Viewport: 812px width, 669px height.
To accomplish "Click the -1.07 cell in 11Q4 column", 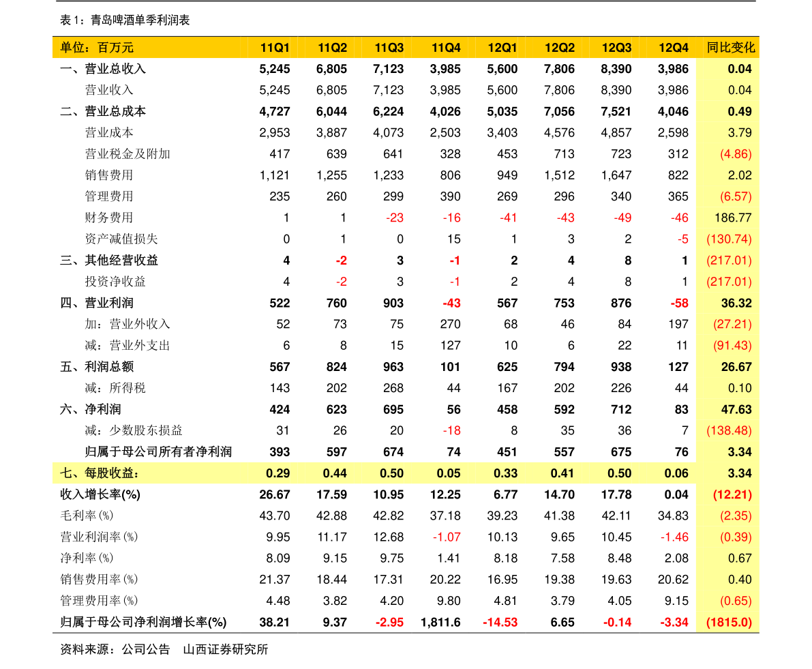I will [447, 537].
